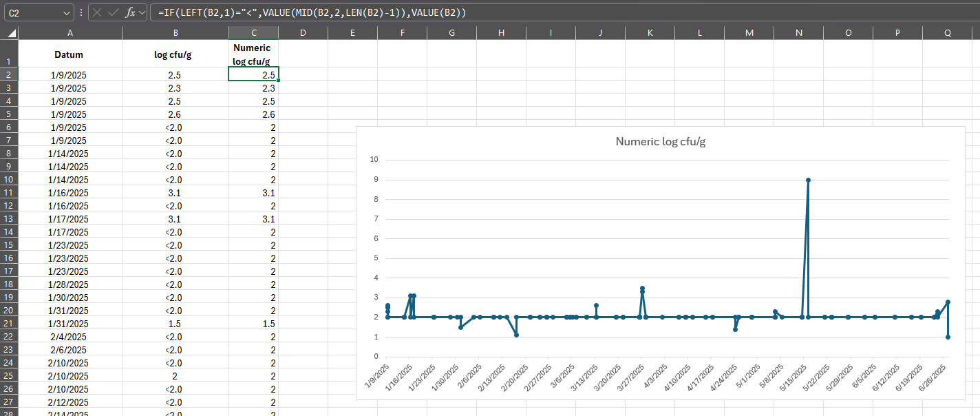
Task: Select the "log cfu/g" header cell in column B
Action: point(175,54)
